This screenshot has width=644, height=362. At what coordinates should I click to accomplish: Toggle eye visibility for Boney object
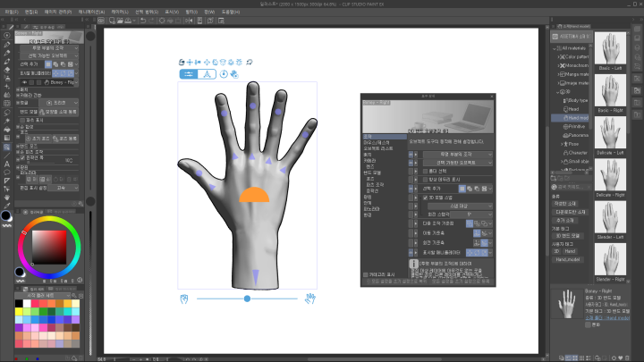pos(23,82)
